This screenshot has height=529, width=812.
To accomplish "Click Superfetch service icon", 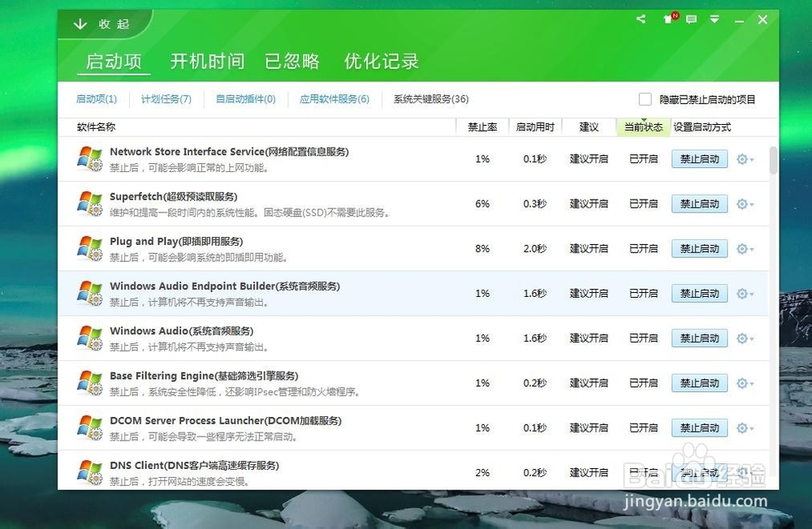I will [90, 204].
